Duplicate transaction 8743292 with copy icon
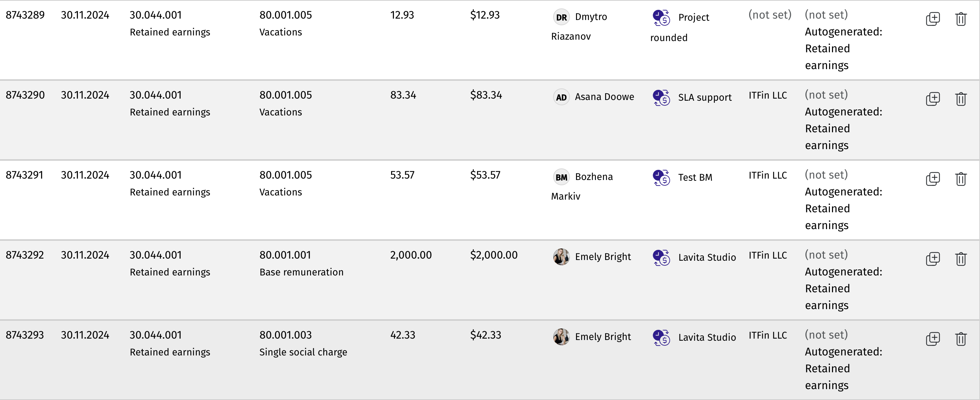Screen dimensions: 980x400 click(932, 258)
